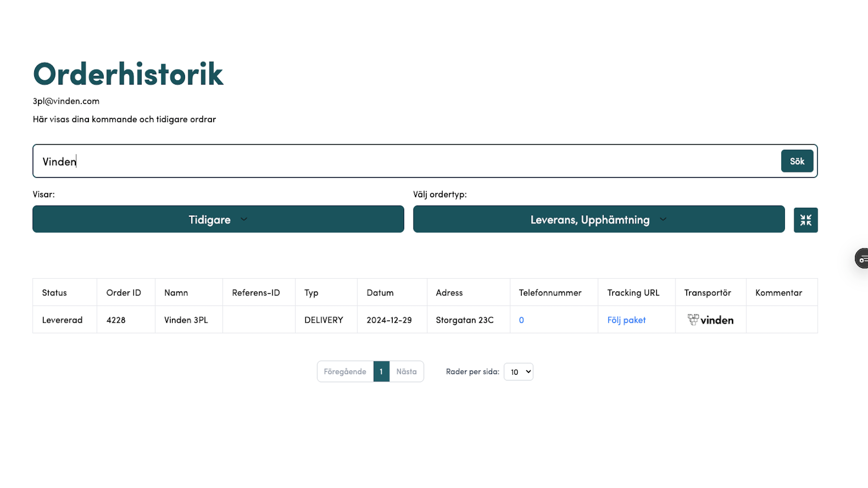Viewport: 868px width, 488px height.
Task: Click the Typ column header
Action: pos(326,292)
